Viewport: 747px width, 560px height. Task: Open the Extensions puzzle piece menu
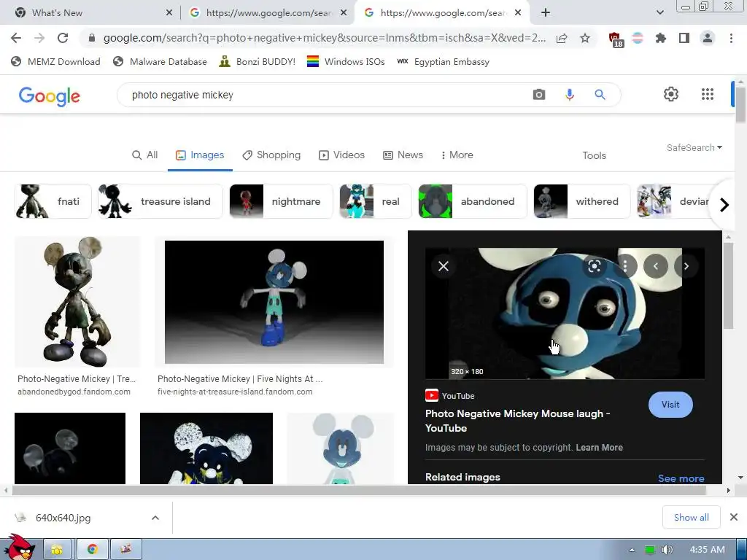click(661, 38)
